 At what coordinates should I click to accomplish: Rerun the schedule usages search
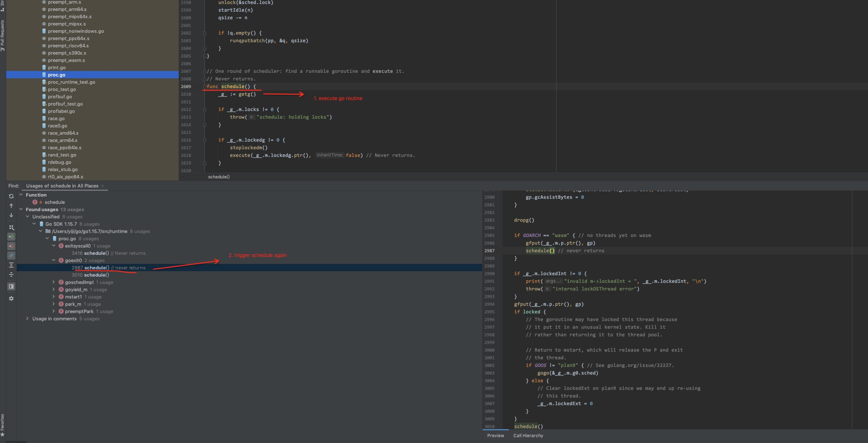(11, 196)
